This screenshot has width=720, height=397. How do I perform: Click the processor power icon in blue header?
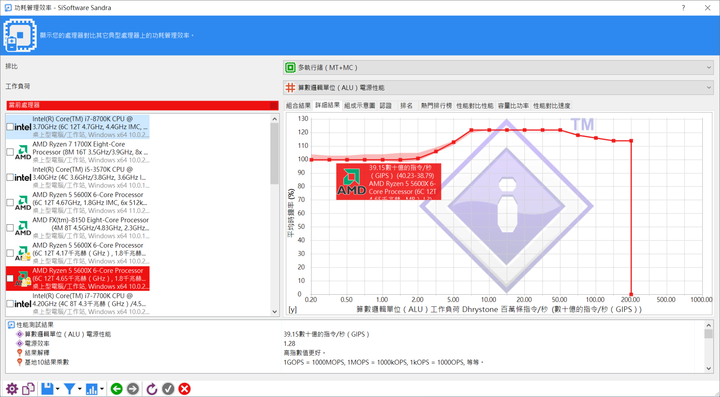click(x=20, y=35)
